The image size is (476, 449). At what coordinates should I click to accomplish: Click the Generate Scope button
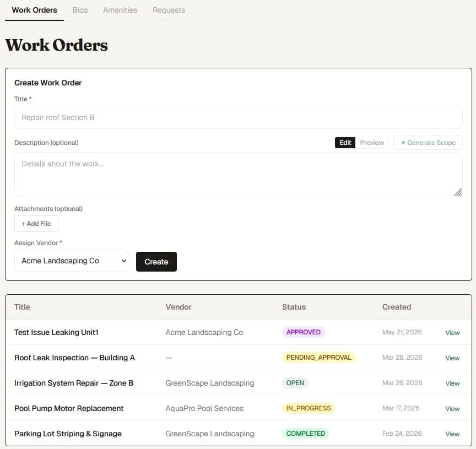(428, 143)
